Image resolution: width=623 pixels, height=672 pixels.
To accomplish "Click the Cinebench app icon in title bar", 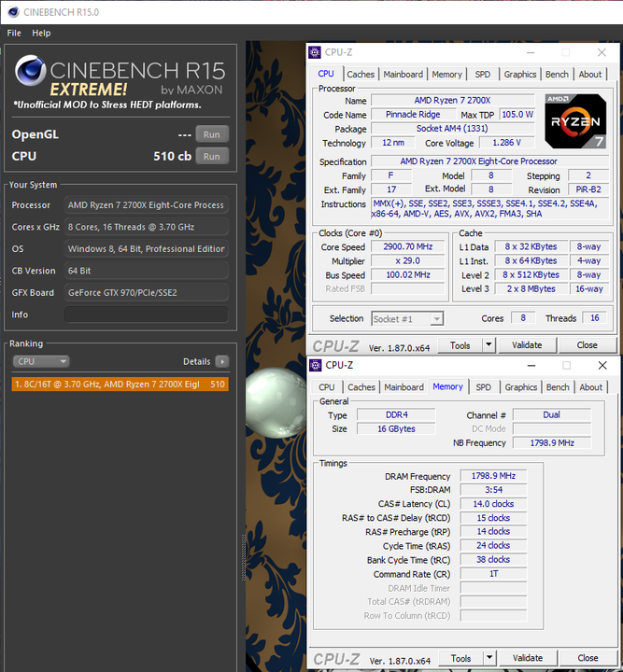I will pyautogui.click(x=13, y=12).
